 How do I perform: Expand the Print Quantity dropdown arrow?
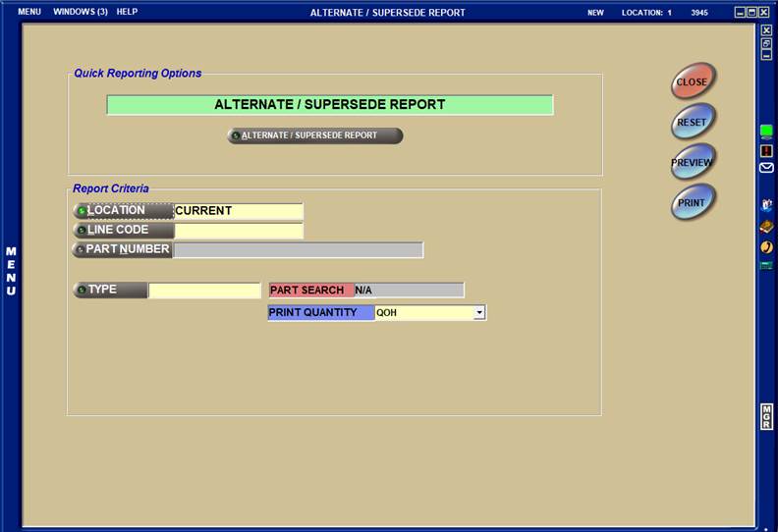pos(478,313)
